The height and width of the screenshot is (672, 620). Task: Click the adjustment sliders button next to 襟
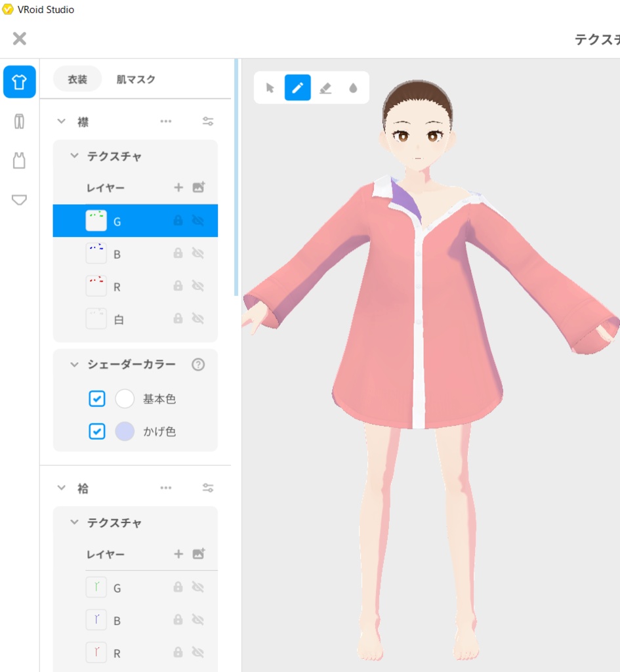pyautogui.click(x=208, y=121)
